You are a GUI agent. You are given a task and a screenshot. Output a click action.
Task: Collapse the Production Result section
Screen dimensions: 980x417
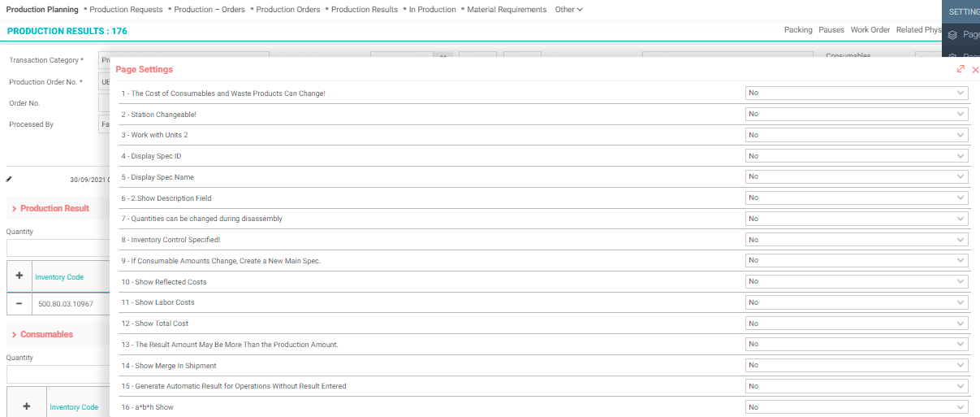(15, 209)
